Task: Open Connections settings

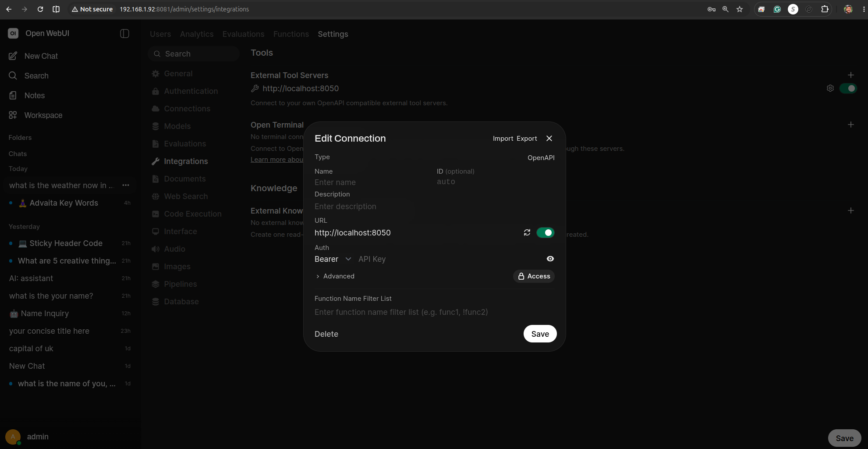Action: click(187, 109)
